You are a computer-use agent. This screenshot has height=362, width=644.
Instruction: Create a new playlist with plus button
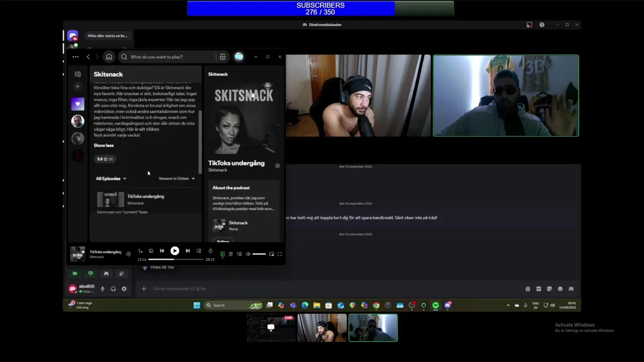tap(77, 86)
